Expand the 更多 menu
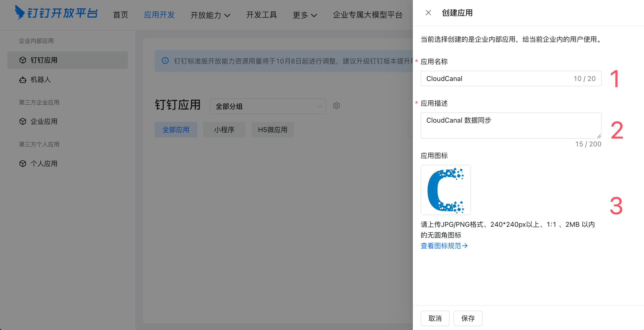Viewport: 644px width, 330px height. 305,15
